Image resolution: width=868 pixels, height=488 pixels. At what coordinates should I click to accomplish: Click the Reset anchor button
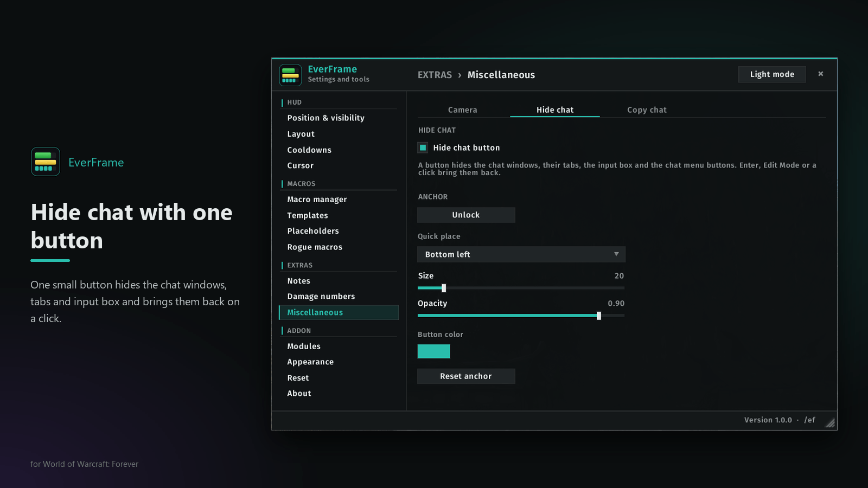[466, 376]
